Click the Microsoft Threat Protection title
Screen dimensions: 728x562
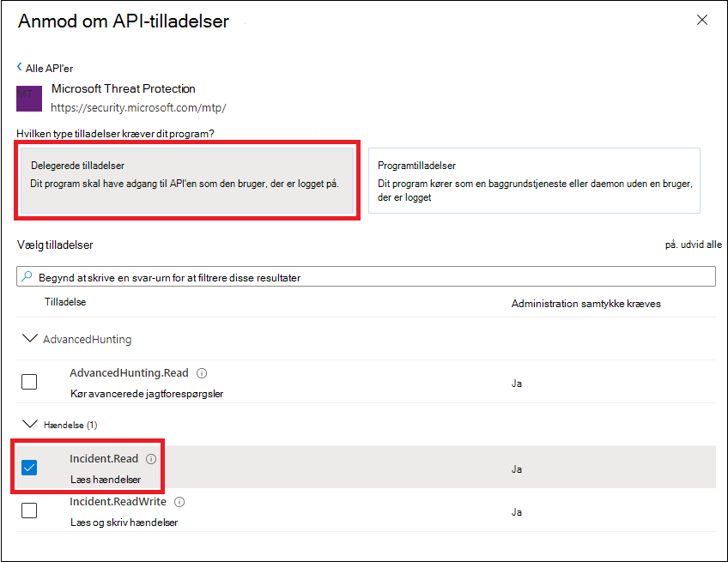point(123,88)
